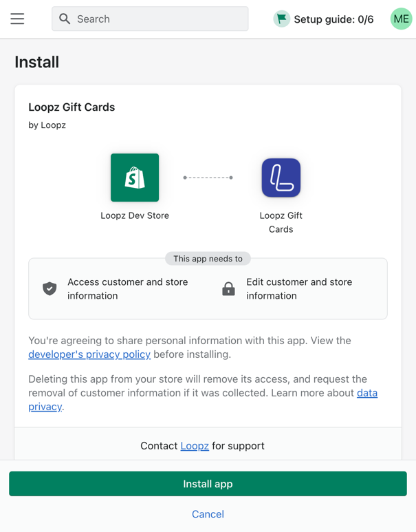Click 'Access customer and store information' text
The image size is (416, 532).
point(127,289)
